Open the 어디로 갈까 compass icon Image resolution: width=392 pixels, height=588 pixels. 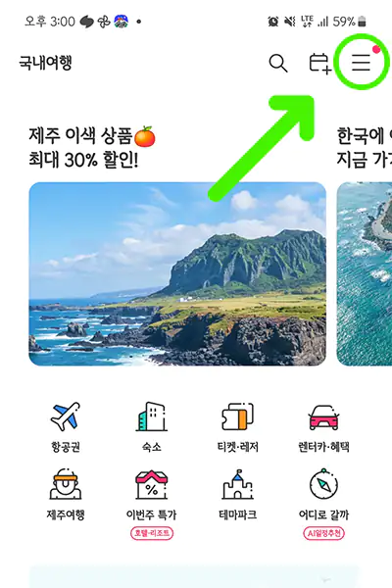(323, 484)
